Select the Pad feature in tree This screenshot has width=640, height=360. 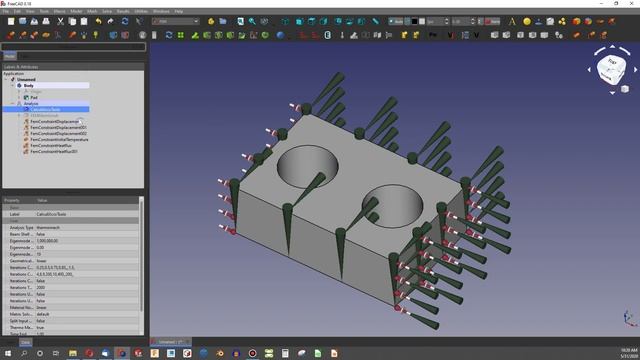point(33,98)
